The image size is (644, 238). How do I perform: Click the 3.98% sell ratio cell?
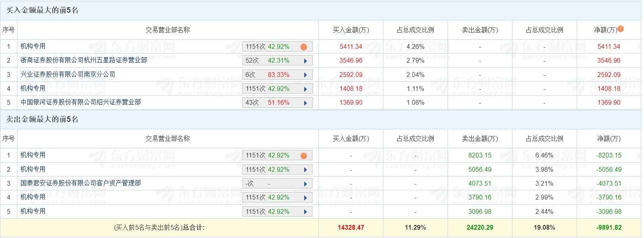544,170
